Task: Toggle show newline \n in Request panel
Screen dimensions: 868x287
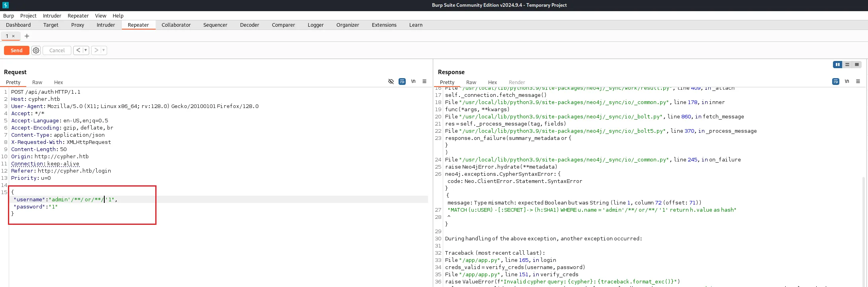Action: click(x=413, y=81)
